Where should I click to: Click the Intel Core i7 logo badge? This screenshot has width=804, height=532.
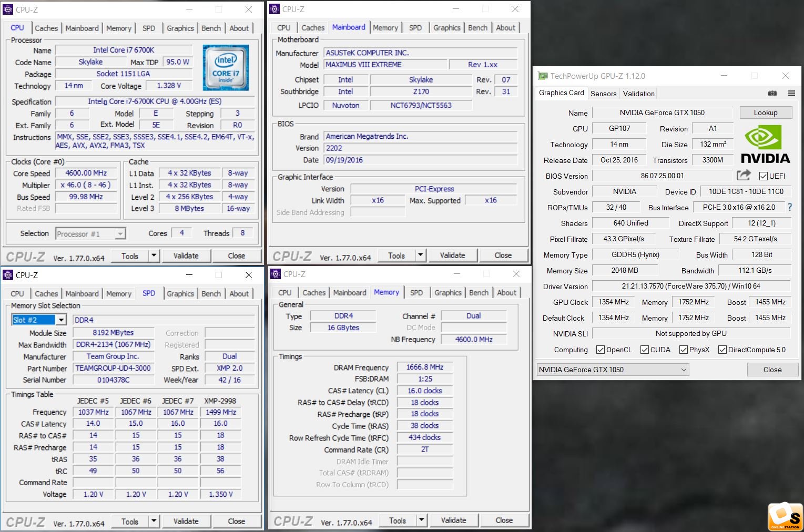(226, 67)
